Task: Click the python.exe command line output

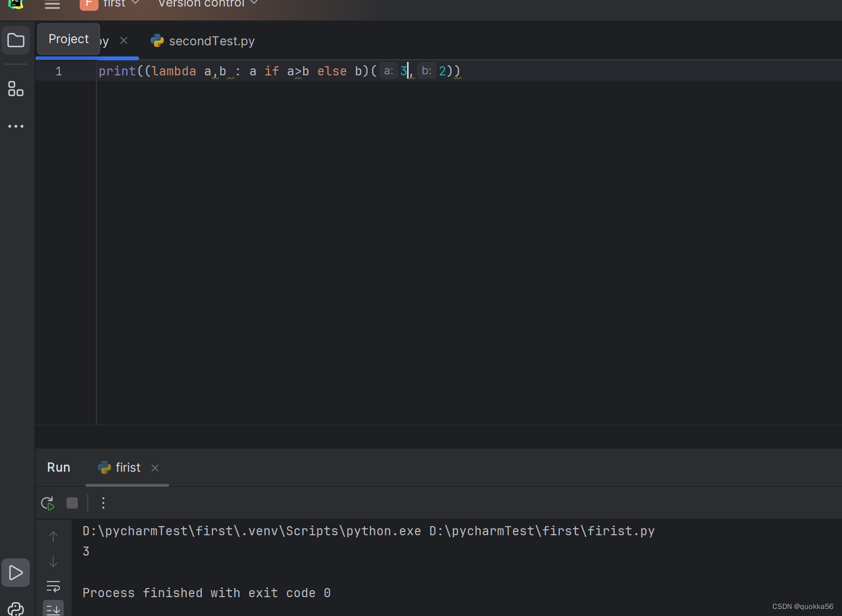Action: coord(368,531)
